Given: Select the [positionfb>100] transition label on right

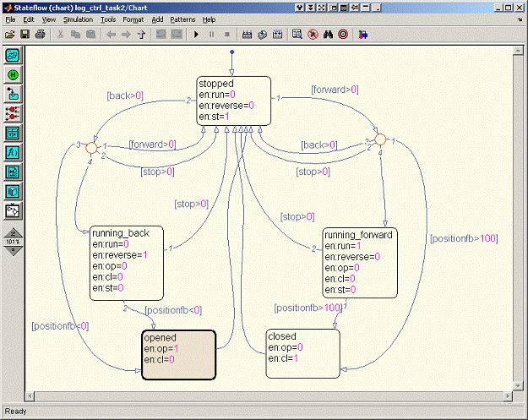Looking at the screenshot, I should coord(464,238).
